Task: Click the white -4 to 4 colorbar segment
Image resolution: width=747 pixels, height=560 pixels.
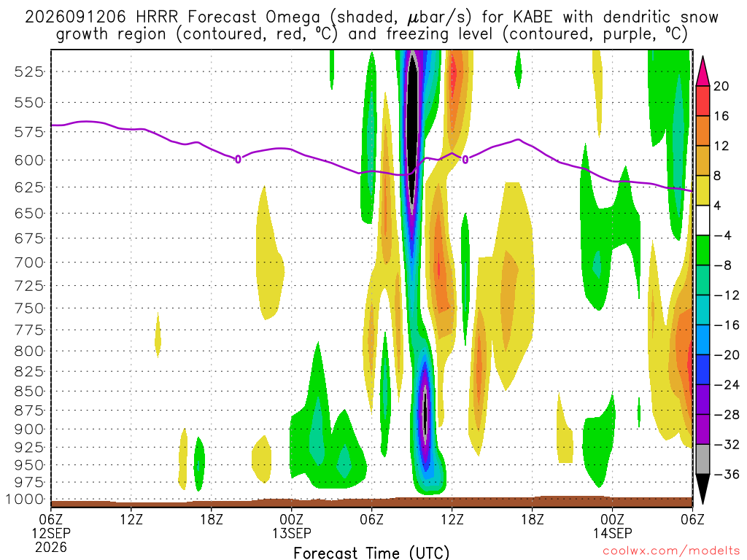Action: (x=703, y=220)
